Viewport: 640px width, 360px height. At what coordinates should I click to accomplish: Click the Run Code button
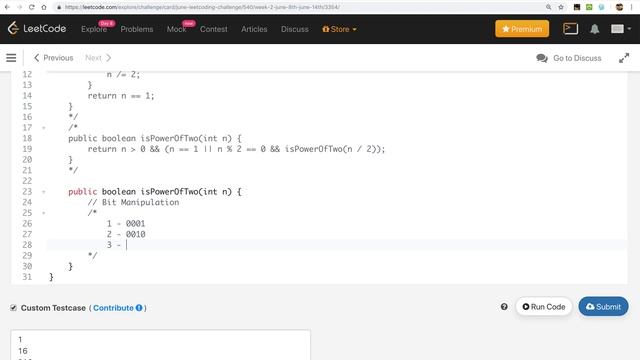pos(544,307)
